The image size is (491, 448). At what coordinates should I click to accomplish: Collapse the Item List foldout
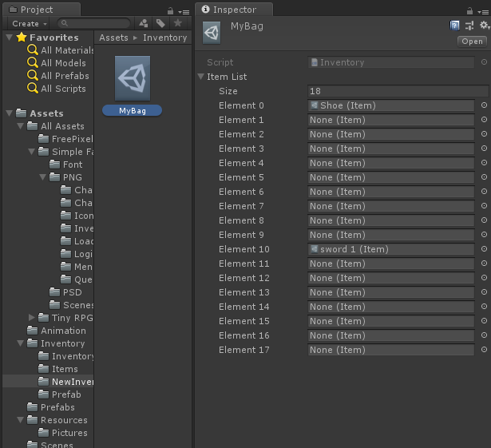coord(201,77)
